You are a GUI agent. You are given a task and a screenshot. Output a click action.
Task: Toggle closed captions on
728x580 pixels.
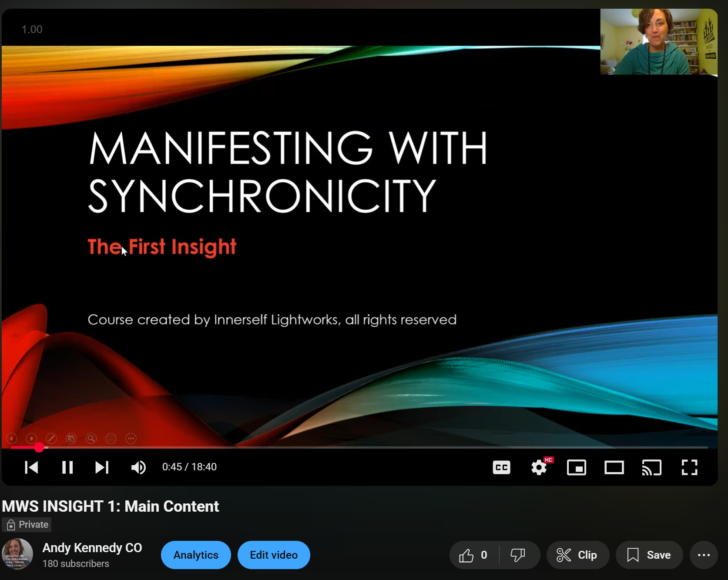coord(501,468)
